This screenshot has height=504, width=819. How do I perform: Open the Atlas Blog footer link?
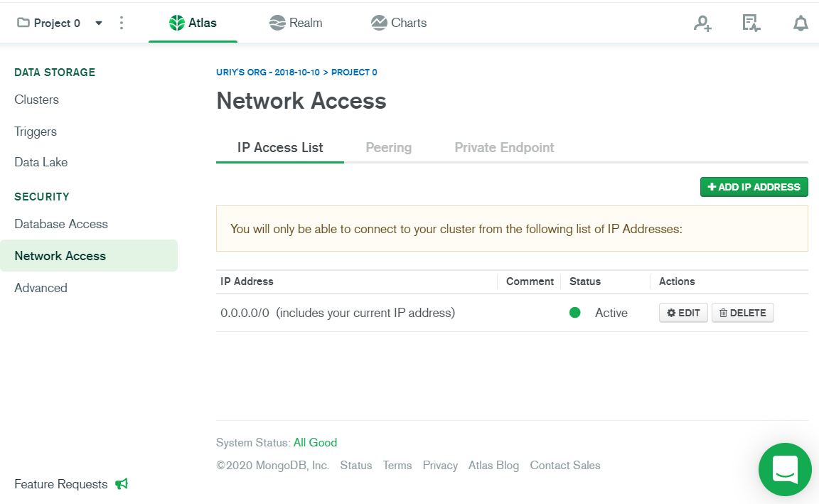click(493, 466)
